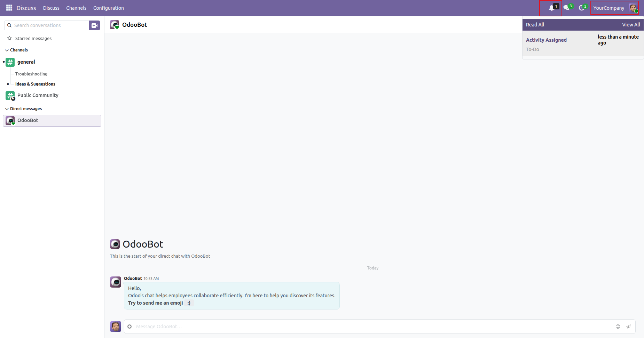
Task: Click the OdooBot conversation title in header
Action: [x=135, y=25]
